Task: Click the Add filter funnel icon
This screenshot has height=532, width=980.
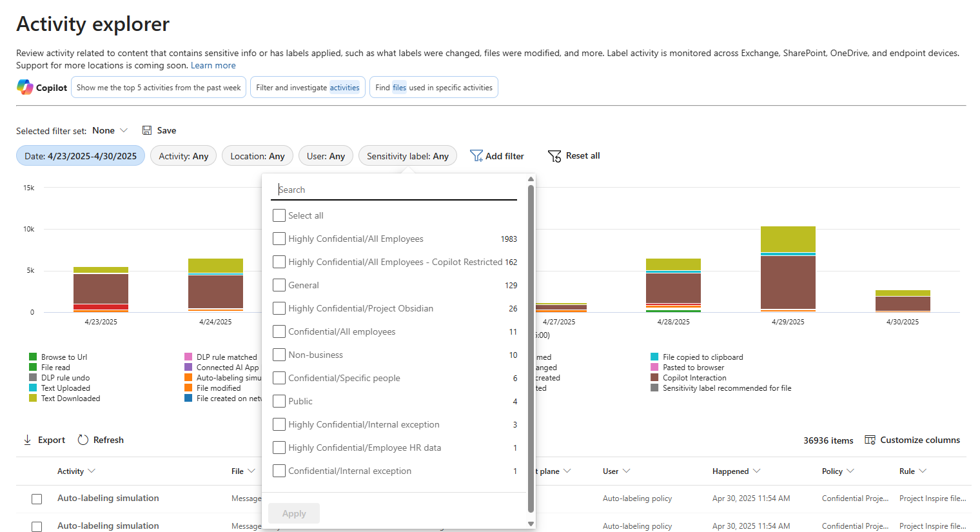Action: point(476,156)
